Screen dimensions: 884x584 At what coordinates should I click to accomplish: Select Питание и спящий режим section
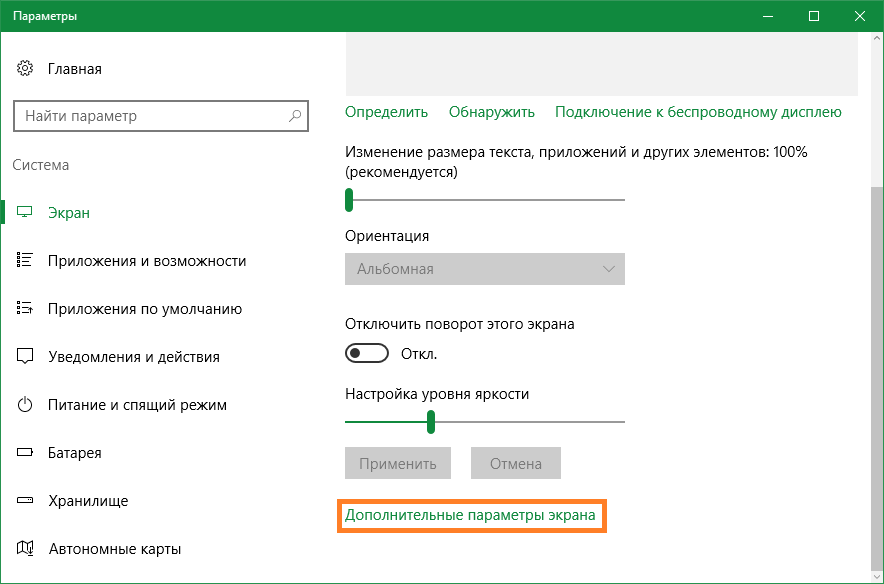[137, 405]
